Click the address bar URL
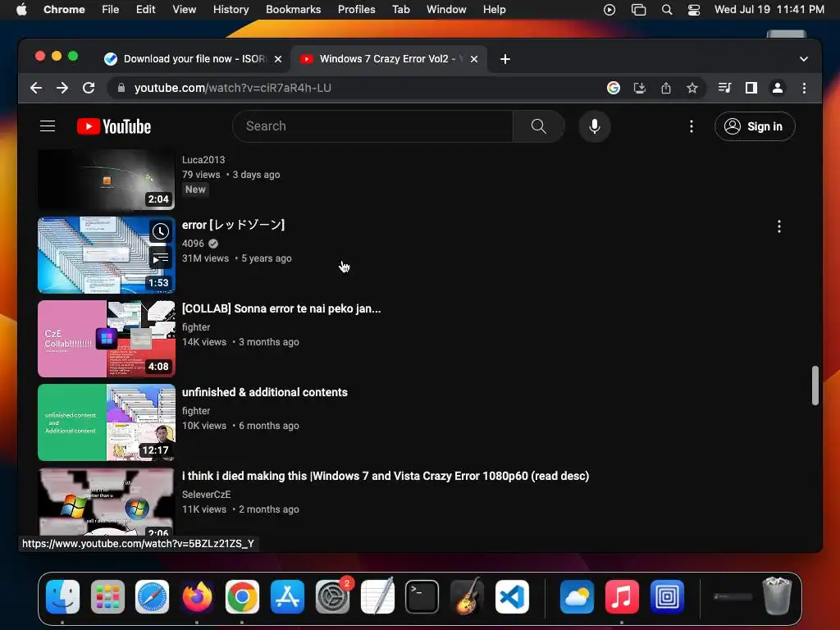 pyautogui.click(x=232, y=88)
